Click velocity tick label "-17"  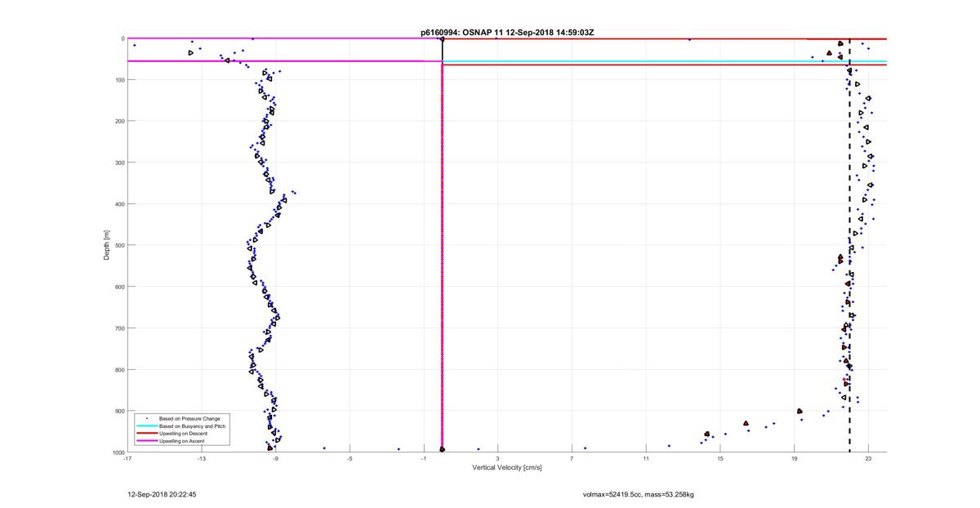[127, 459]
